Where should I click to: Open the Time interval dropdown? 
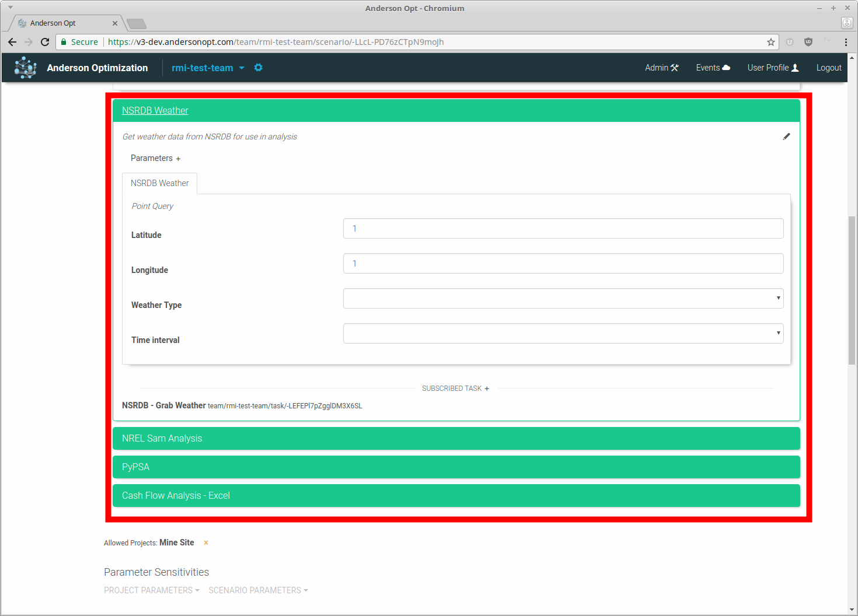(x=563, y=333)
